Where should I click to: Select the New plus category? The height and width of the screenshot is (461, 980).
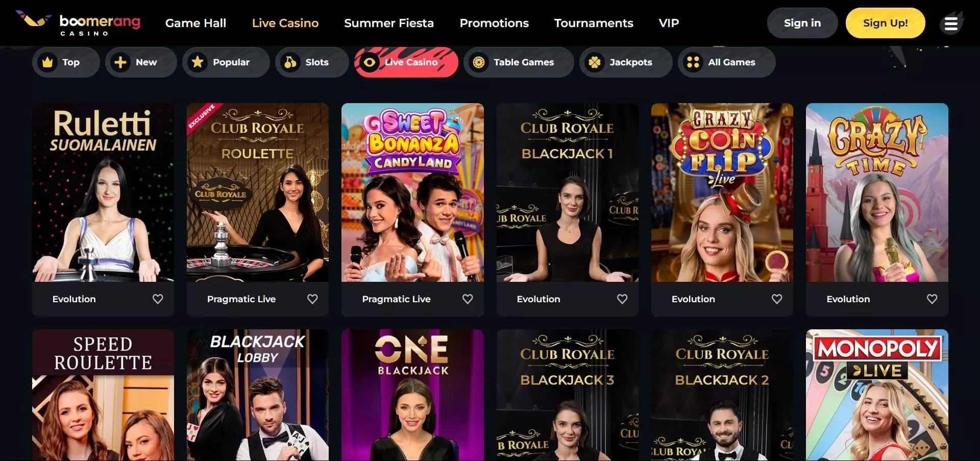click(140, 62)
